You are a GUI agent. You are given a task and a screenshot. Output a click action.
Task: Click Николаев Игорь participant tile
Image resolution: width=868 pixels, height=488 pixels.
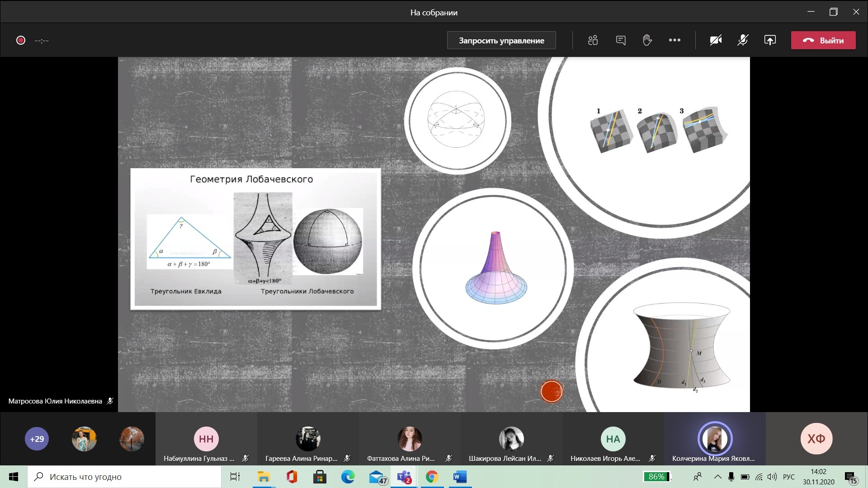(x=613, y=439)
